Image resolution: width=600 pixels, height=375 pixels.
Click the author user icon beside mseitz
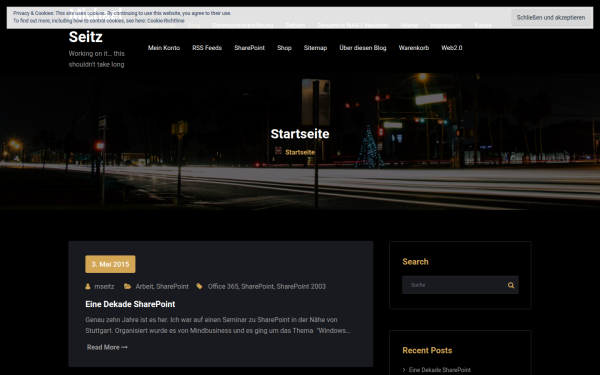tap(88, 286)
